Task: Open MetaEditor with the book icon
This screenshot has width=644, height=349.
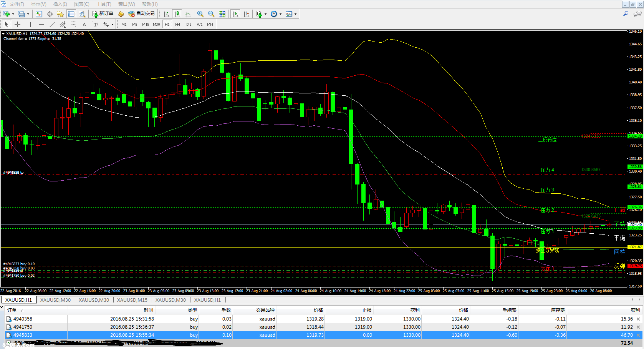Action: 121,14
